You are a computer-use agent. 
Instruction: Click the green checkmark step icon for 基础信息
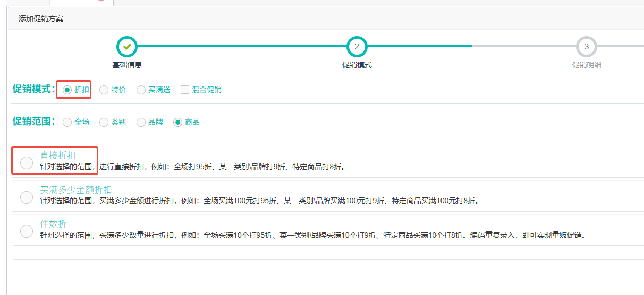(127, 47)
